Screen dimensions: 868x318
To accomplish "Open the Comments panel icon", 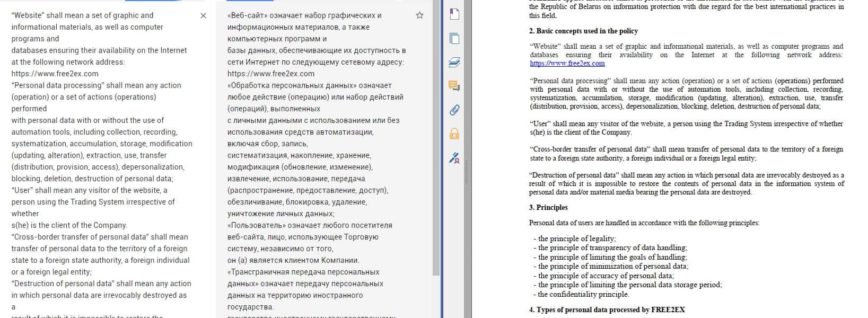I will click(x=454, y=86).
